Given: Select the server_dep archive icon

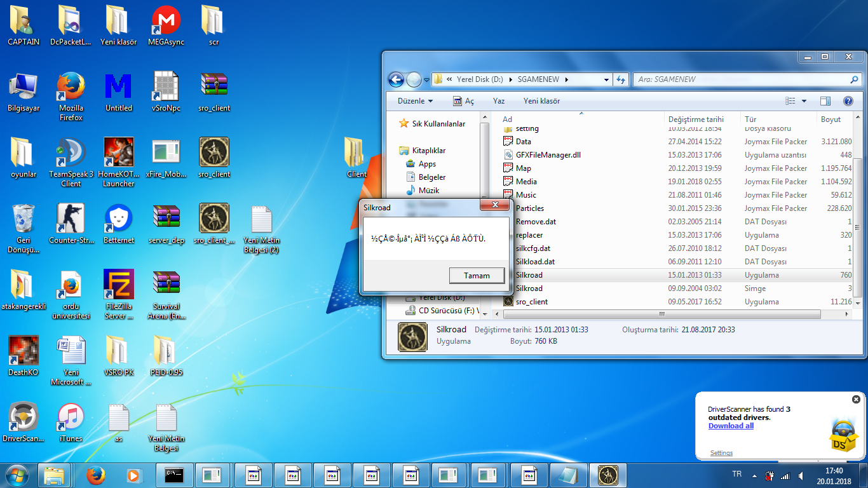Looking at the screenshot, I should 166,224.
